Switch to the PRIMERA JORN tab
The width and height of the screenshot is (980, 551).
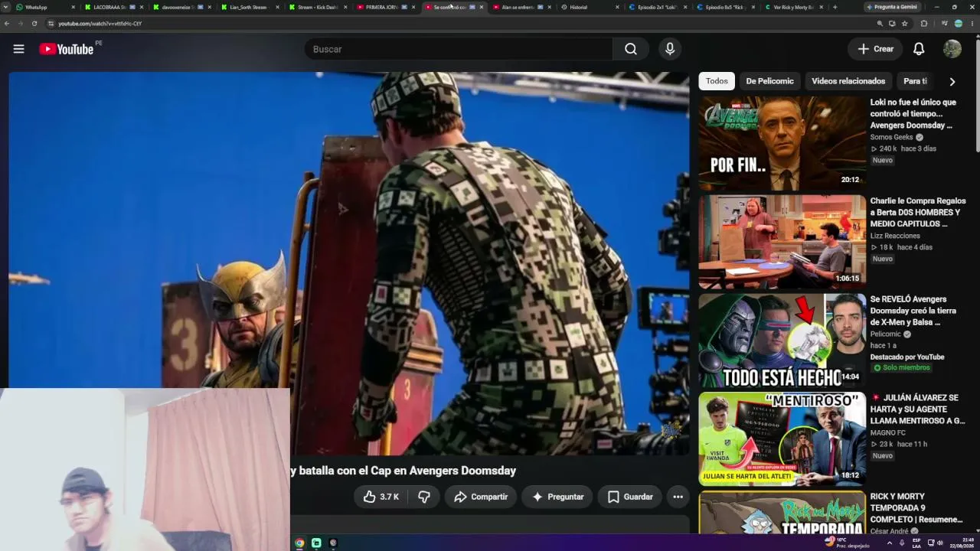tap(387, 7)
